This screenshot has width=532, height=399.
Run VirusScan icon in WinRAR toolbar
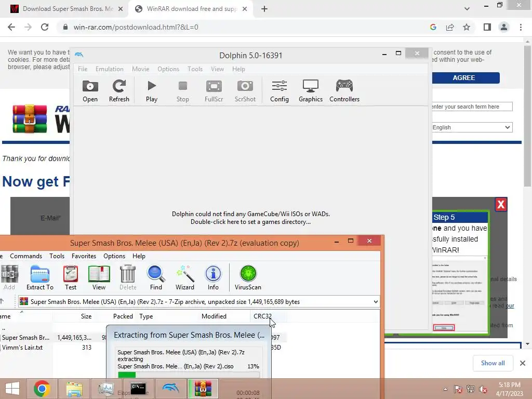(x=248, y=277)
